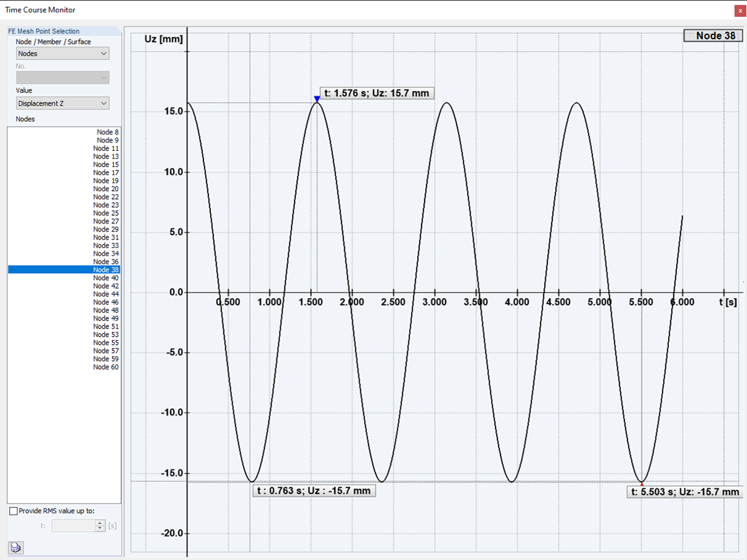Image resolution: width=747 pixels, height=560 pixels.
Task: Select Node 46 in the nodes list
Action: [x=63, y=302]
